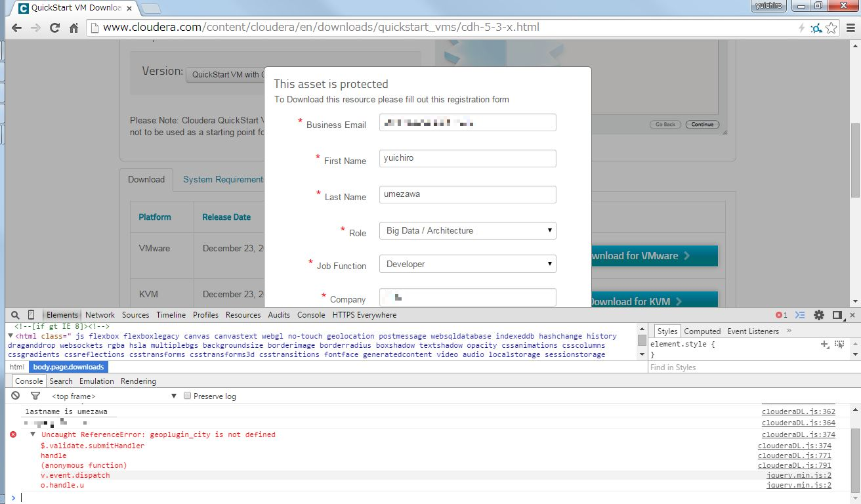Click 'lastname is umezawa' console line

(66, 411)
